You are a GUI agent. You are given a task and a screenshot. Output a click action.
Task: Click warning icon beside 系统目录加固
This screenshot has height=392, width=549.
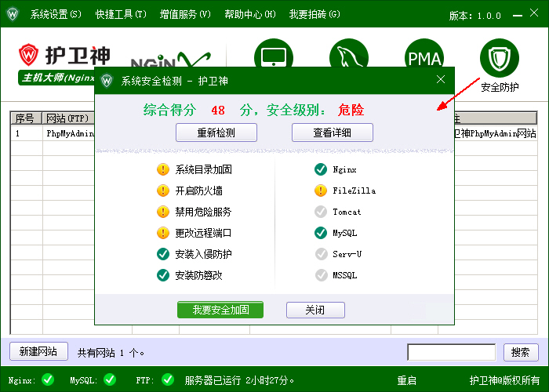pos(163,169)
